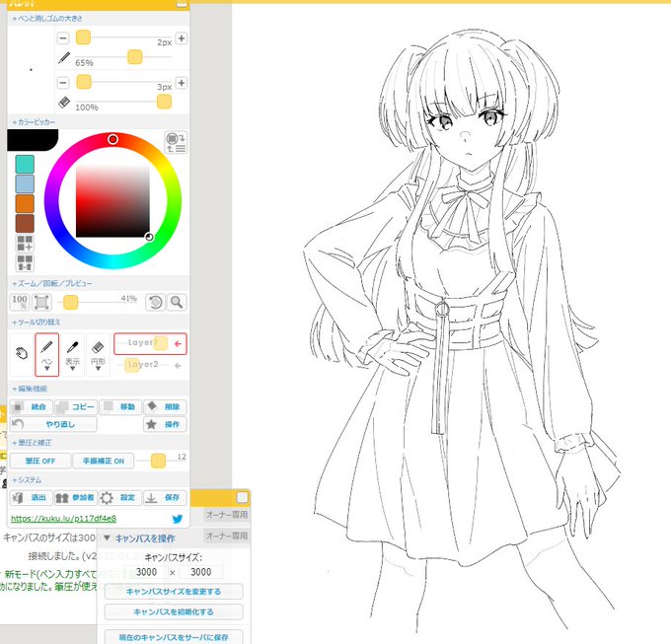Open the ペン tool dropdown arrow
The height and width of the screenshot is (644, 671).
pos(47,369)
